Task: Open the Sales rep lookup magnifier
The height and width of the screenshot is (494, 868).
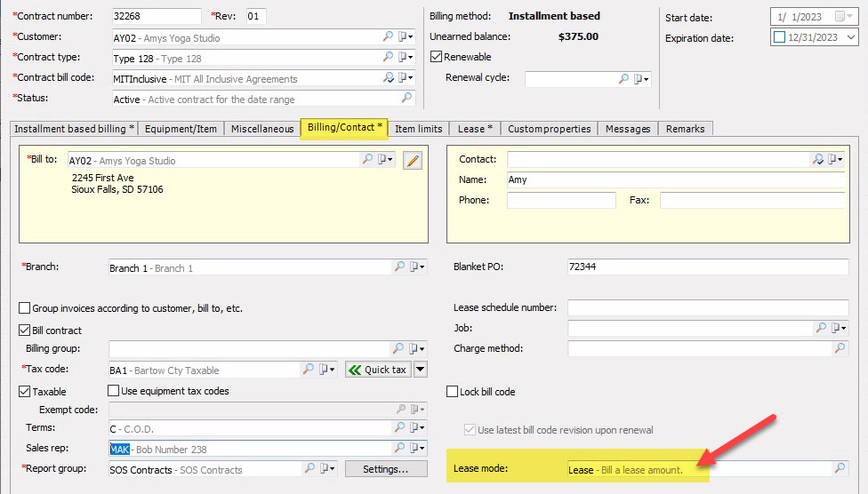Action: coord(399,448)
